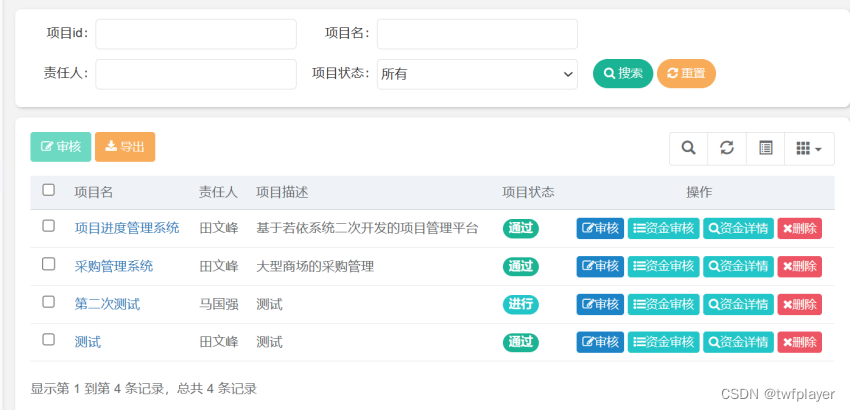Viewport: 850px width, 411px height.
Task: Focus the 项目名 input field
Action: tap(477, 34)
